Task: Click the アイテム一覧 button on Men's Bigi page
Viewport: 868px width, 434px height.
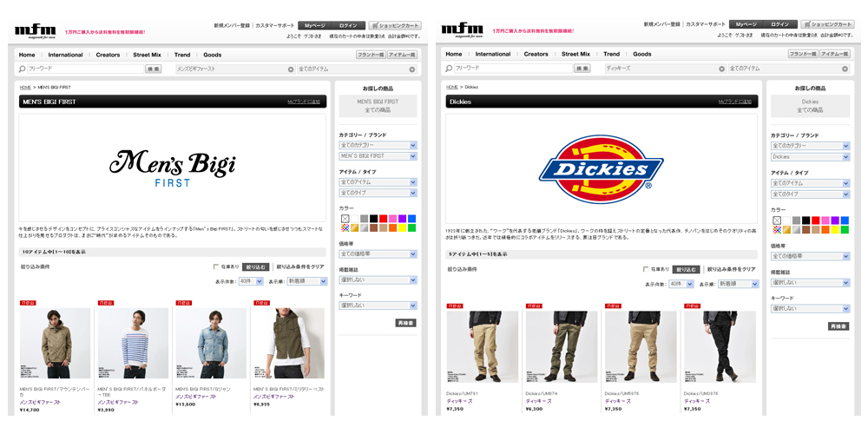Action: click(402, 54)
